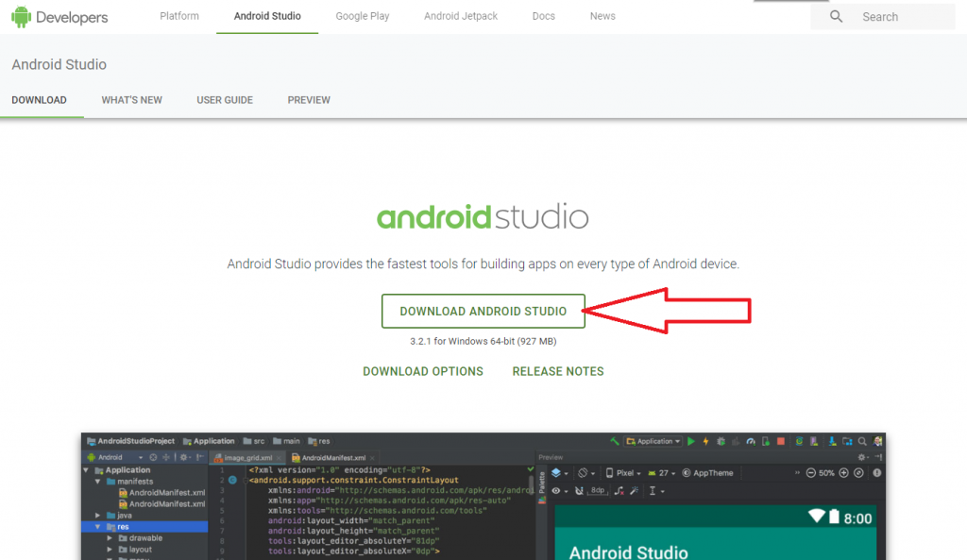Viewport: 967px width, 560px height.
Task: Open the Platform nav item
Action: click(x=179, y=16)
